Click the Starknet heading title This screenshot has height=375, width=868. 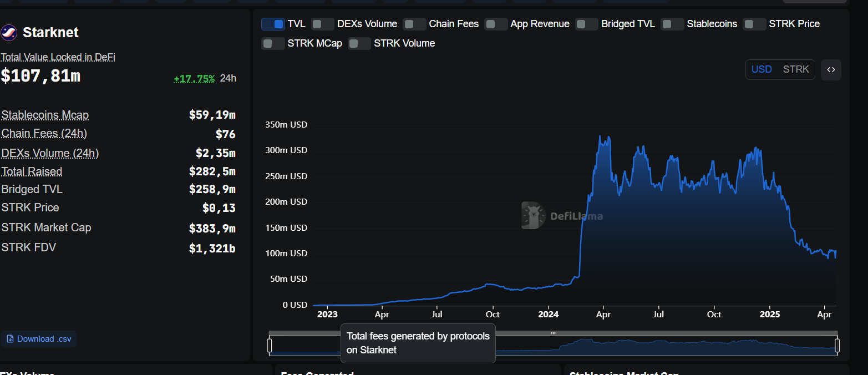coord(50,33)
